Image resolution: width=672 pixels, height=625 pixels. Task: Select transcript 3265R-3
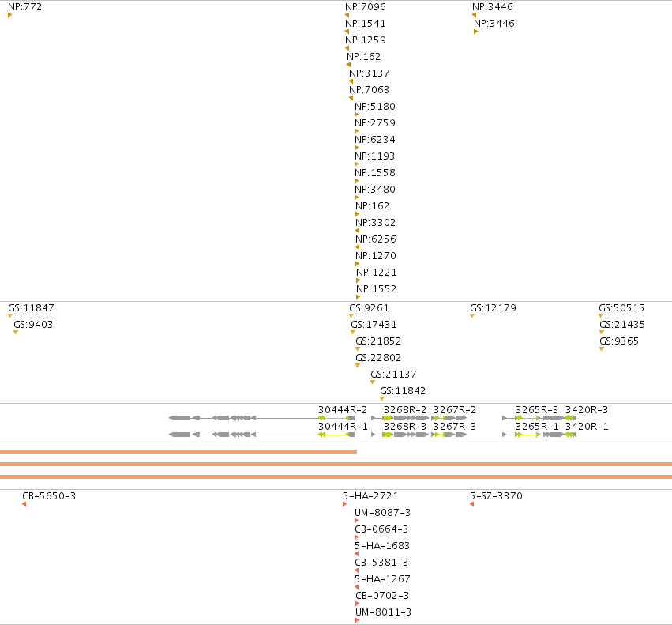(x=534, y=418)
